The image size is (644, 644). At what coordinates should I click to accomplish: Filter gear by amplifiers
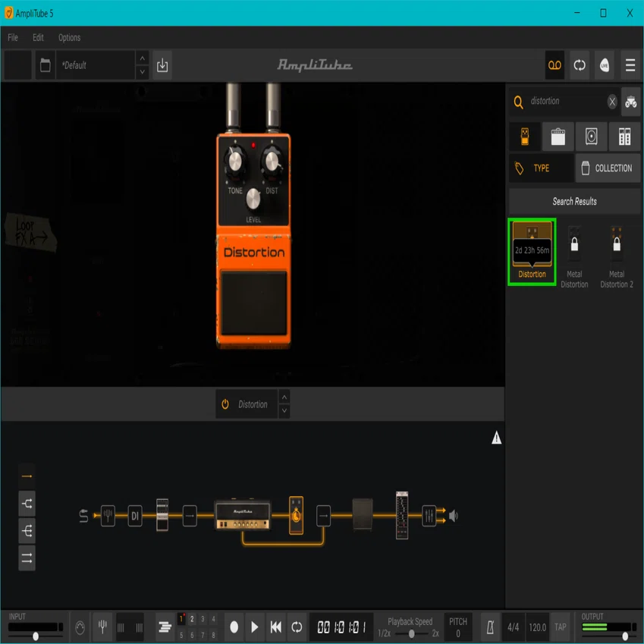(x=558, y=137)
